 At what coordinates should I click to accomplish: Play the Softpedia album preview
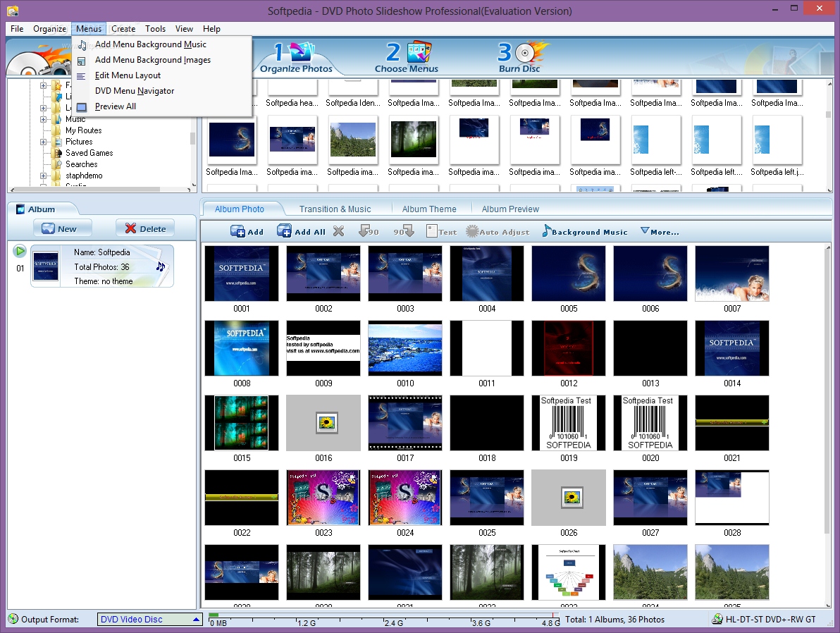[x=20, y=251]
